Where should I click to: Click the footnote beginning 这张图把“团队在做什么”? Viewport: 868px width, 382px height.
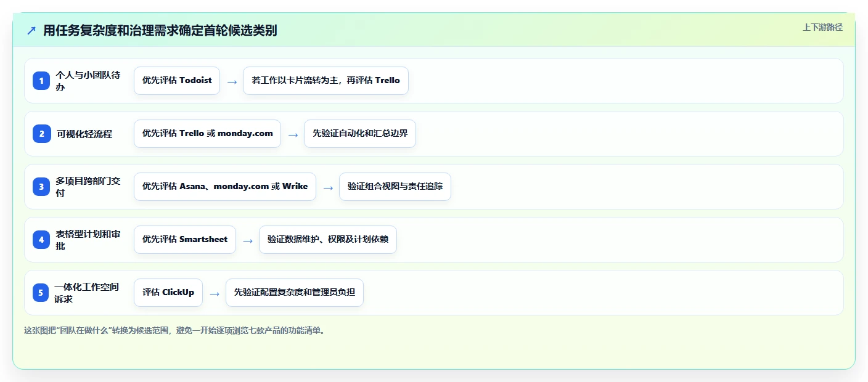[x=174, y=330]
